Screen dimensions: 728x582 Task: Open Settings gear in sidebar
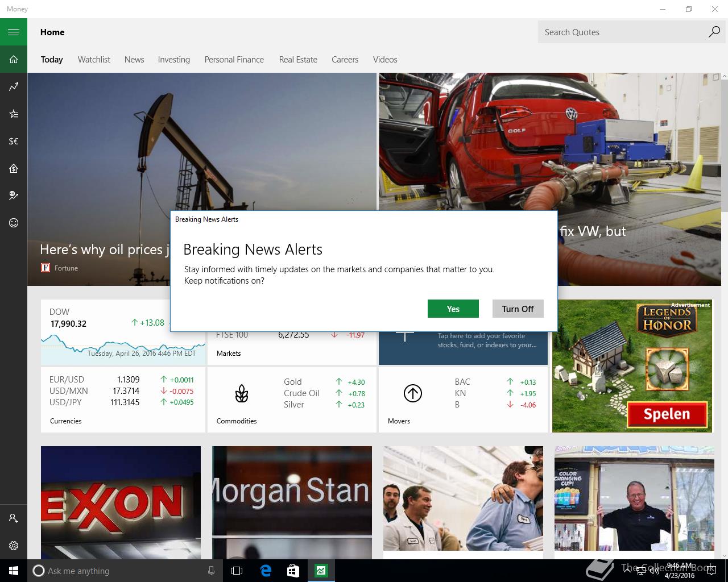point(14,546)
